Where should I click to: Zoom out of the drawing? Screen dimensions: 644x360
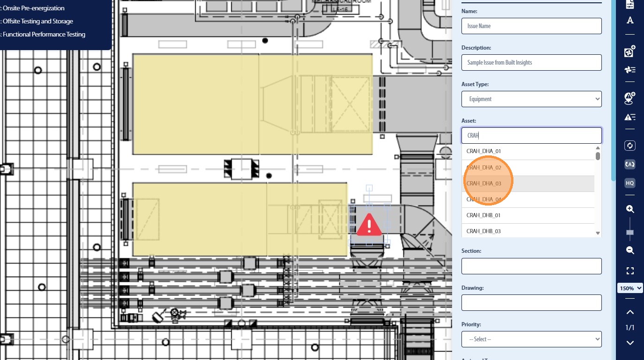[x=630, y=250]
